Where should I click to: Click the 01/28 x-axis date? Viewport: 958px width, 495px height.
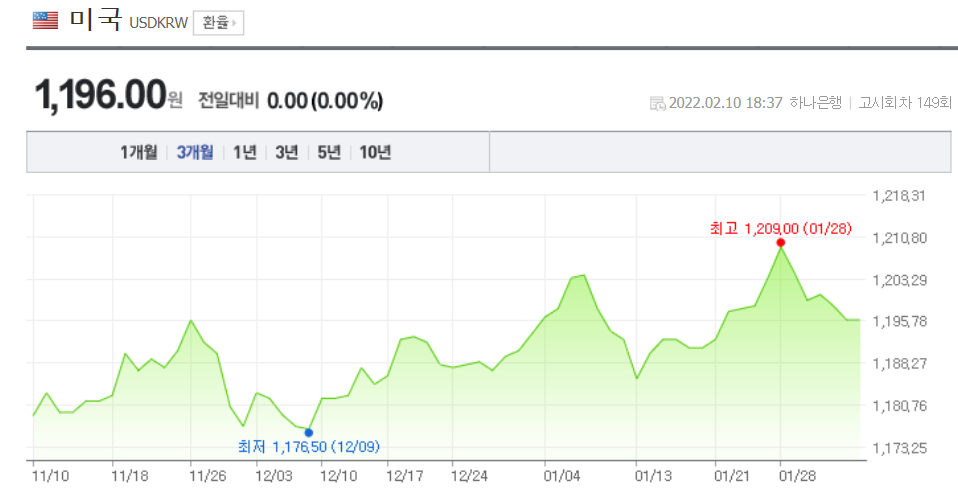(x=798, y=476)
